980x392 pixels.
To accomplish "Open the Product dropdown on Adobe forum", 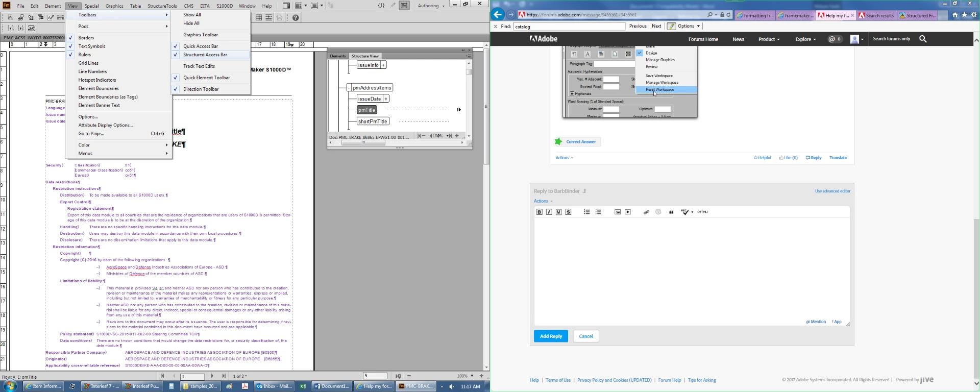I will pyautogui.click(x=769, y=39).
